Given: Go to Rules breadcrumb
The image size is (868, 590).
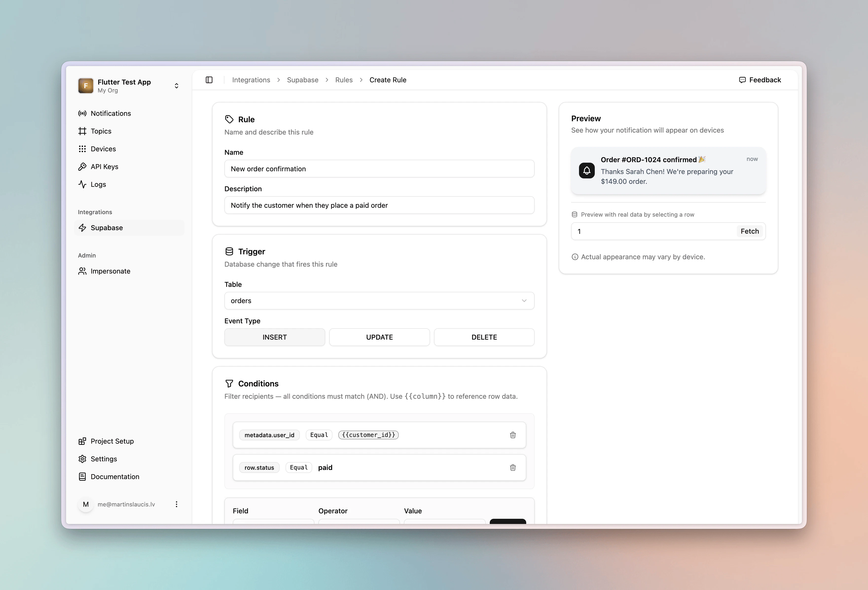Looking at the screenshot, I should tap(344, 80).
